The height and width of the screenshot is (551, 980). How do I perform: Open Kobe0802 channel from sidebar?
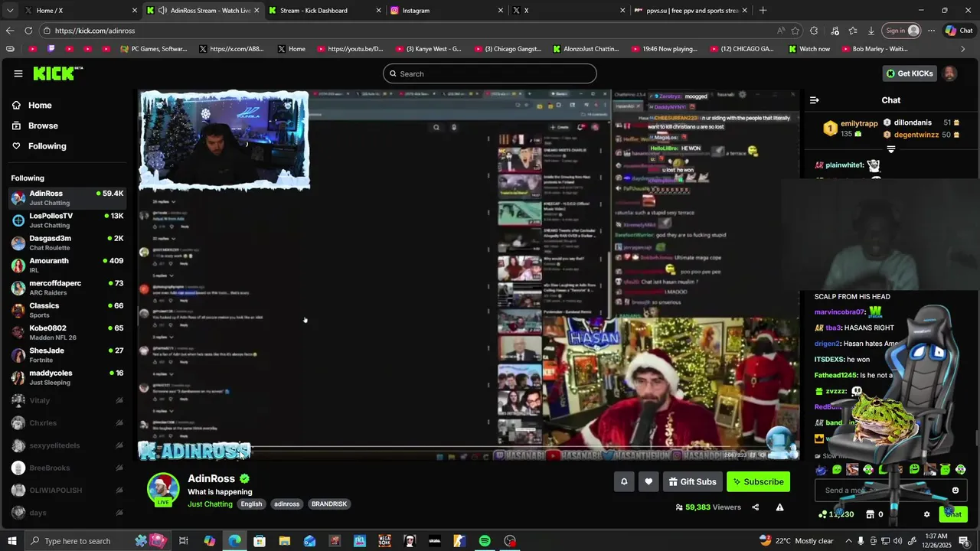pyautogui.click(x=67, y=333)
